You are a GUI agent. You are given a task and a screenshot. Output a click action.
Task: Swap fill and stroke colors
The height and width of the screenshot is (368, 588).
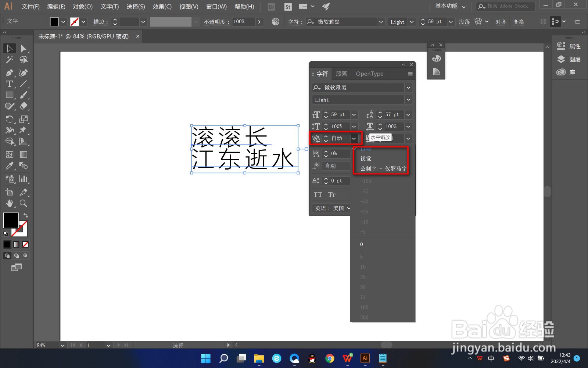(25, 215)
